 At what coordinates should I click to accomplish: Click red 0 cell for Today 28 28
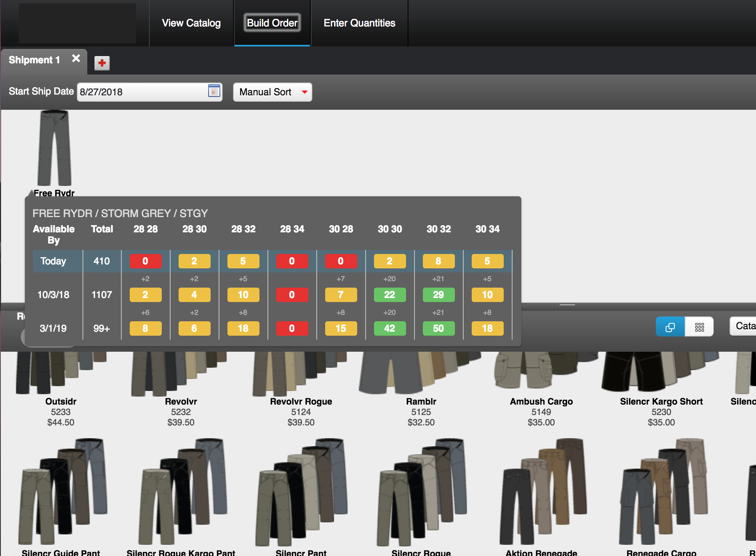pos(145,261)
